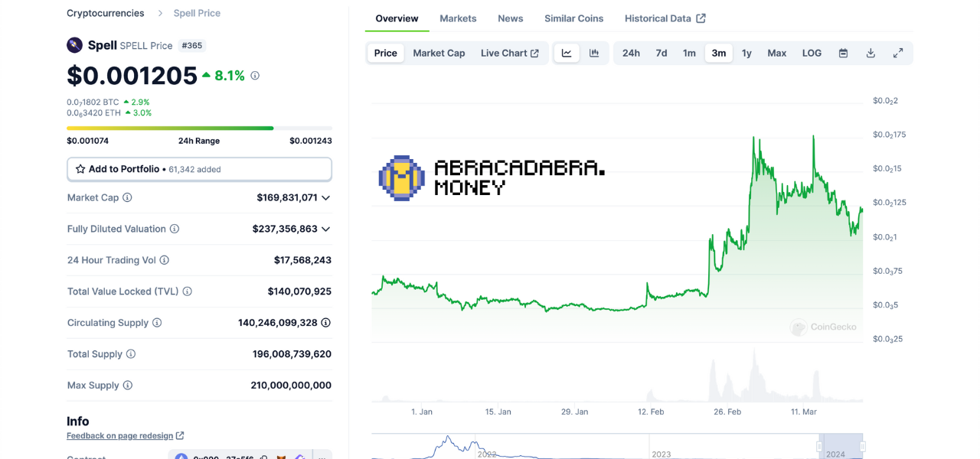Select the 7d time range
The image size is (980, 459).
pyautogui.click(x=661, y=53)
